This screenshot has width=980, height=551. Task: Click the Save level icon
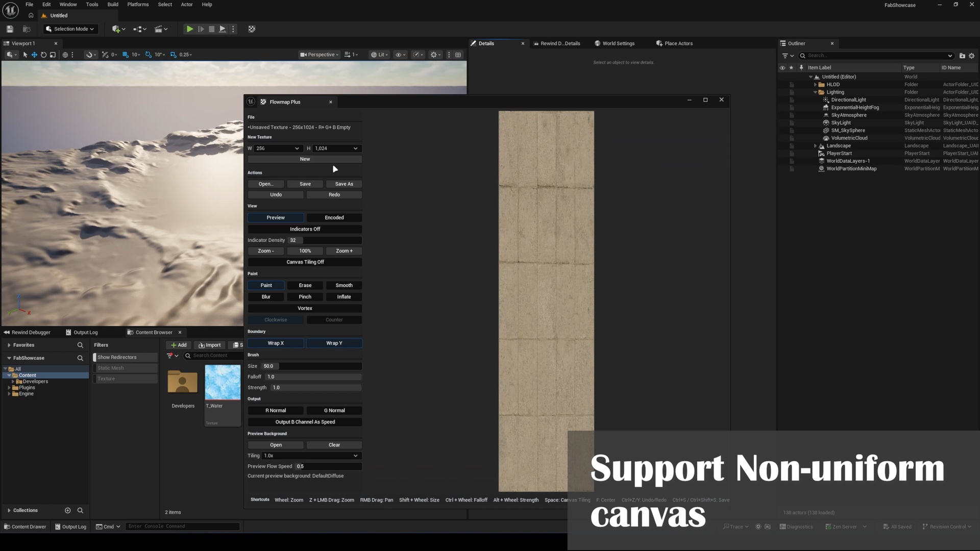click(10, 29)
